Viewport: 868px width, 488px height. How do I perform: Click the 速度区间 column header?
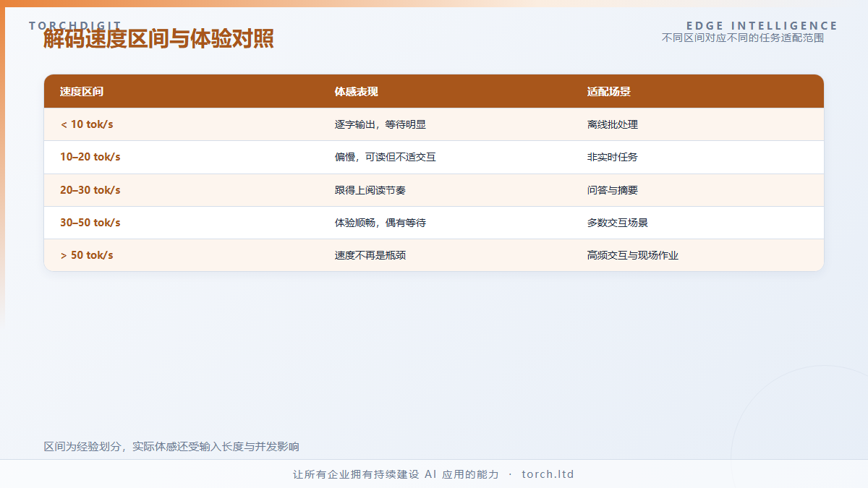(x=82, y=92)
